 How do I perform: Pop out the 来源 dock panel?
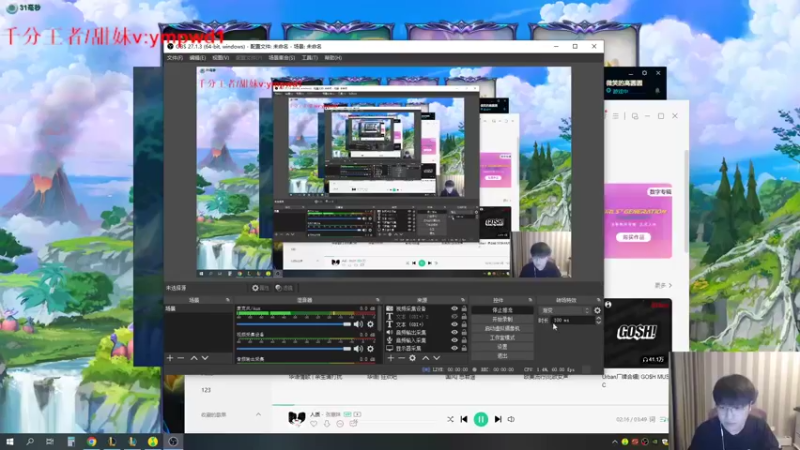[x=463, y=300]
